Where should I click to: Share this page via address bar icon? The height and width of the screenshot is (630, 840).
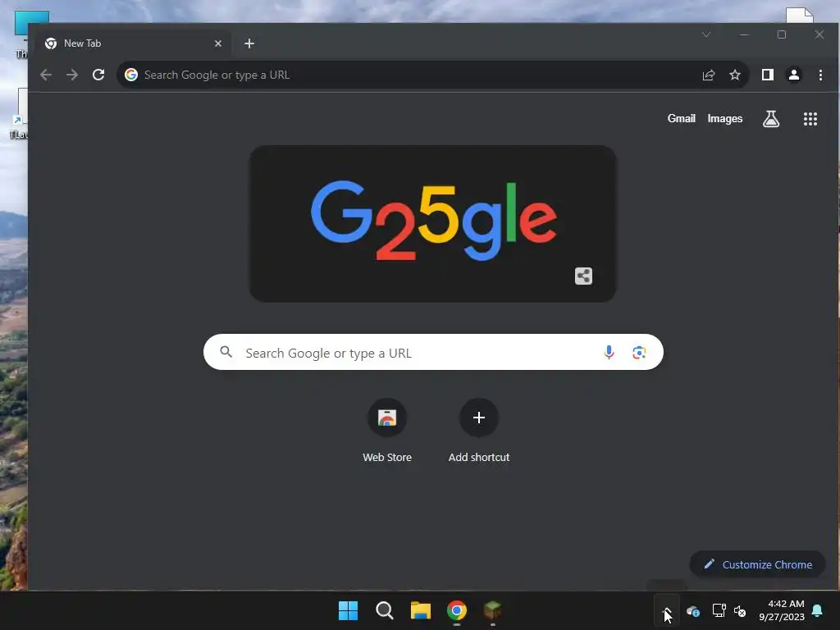709,75
